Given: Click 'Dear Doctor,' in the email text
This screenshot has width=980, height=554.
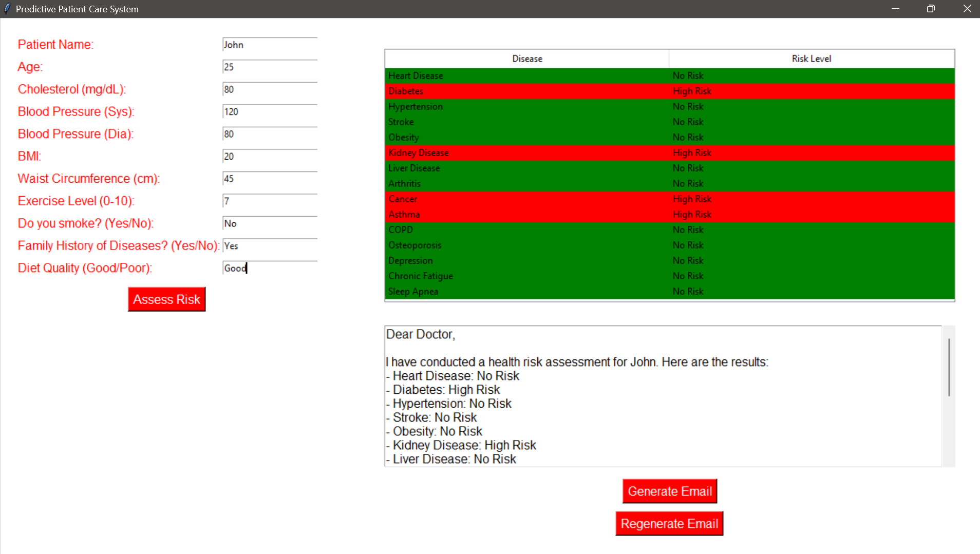Looking at the screenshot, I should pyautogui.click(x=421, y=334).
